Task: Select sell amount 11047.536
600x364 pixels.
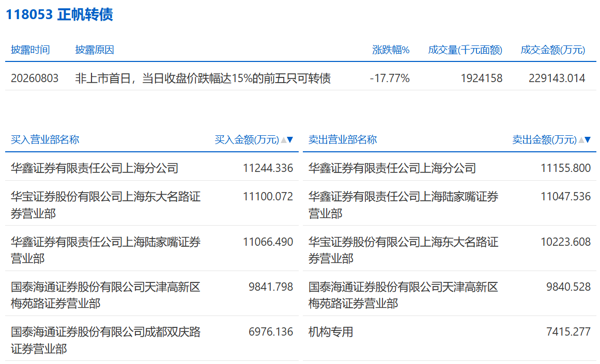Action: 565,197
